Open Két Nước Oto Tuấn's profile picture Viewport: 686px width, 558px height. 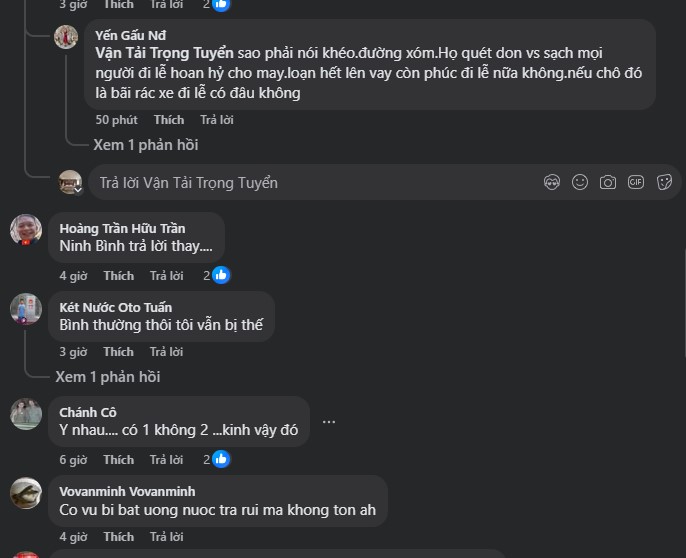[x=26, y=309]
